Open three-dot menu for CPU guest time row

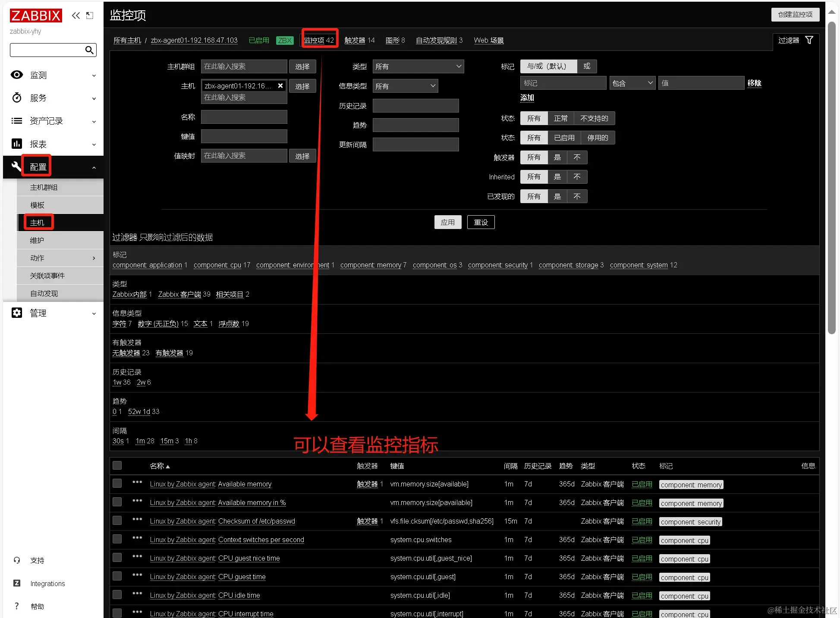pyautogui.click(x=137, y=575)
